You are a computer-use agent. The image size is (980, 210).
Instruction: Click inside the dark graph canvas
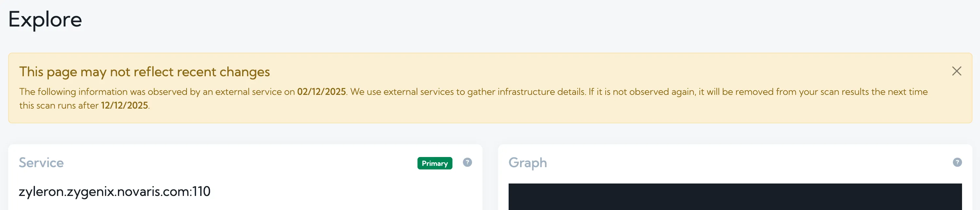735,197
